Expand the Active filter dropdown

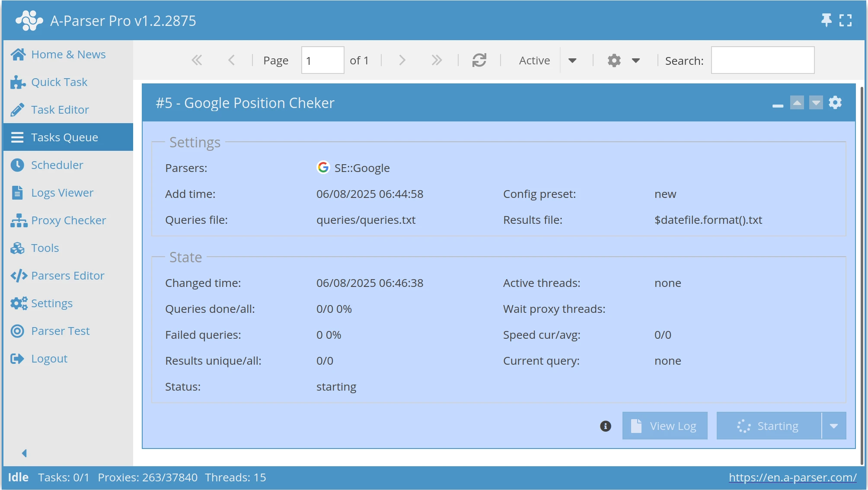[572, 60]
